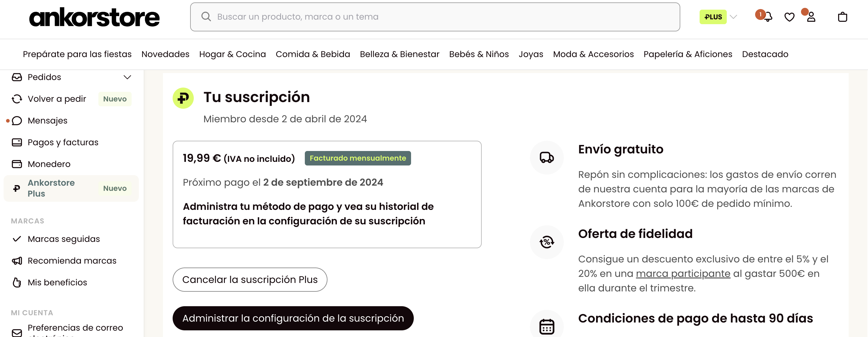The width and height of the screenshot is (868, 337).
Task: Click 'Condiciones de pago de hasta 90 días'
Action: click(695, 318)
